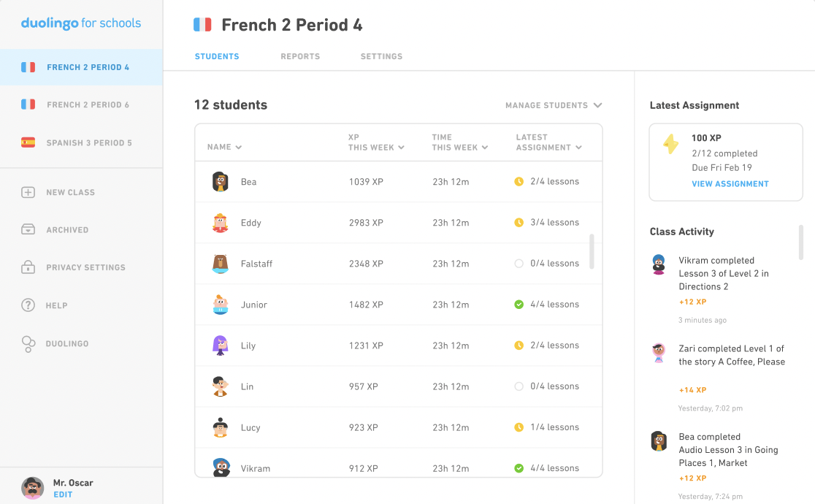
Task: Switch to the Reports tab
Action: [x=299, y=56]
